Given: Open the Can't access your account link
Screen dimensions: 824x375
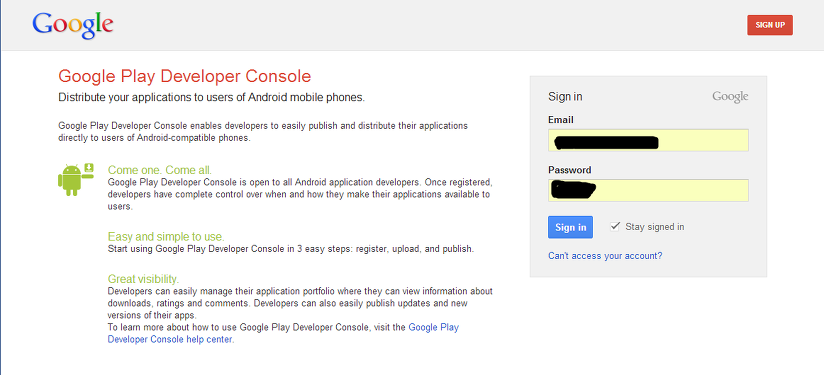Looking at the screenshot, I should click(605, 256).
